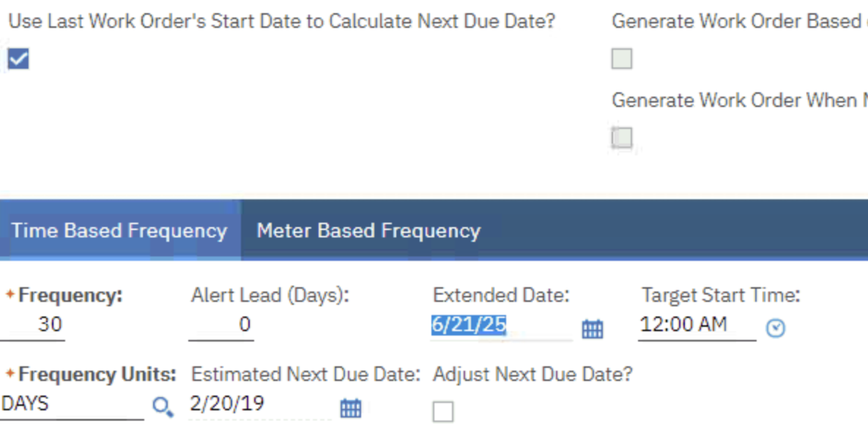Image resolution: width=868 pixels, height=433 pixels.
Task: Check the Generate Work Order When checkbox
Action: point(622,137)
